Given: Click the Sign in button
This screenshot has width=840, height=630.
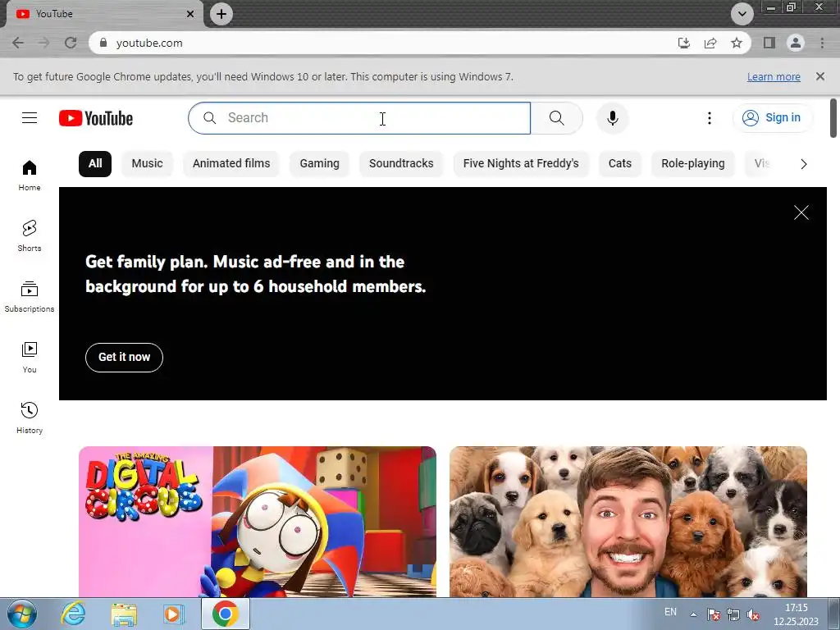Looking at the screenshot, I should click(x=772, y=118).
